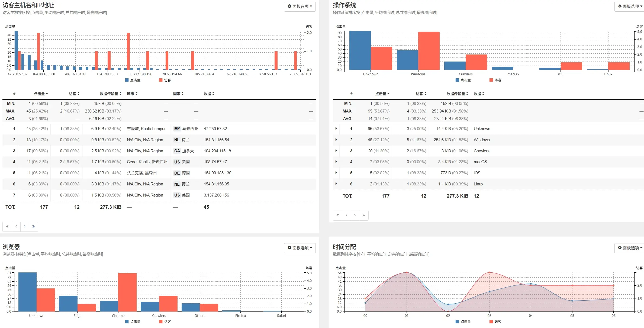Click sort icon beside 城市 column header

coord(137,94)
